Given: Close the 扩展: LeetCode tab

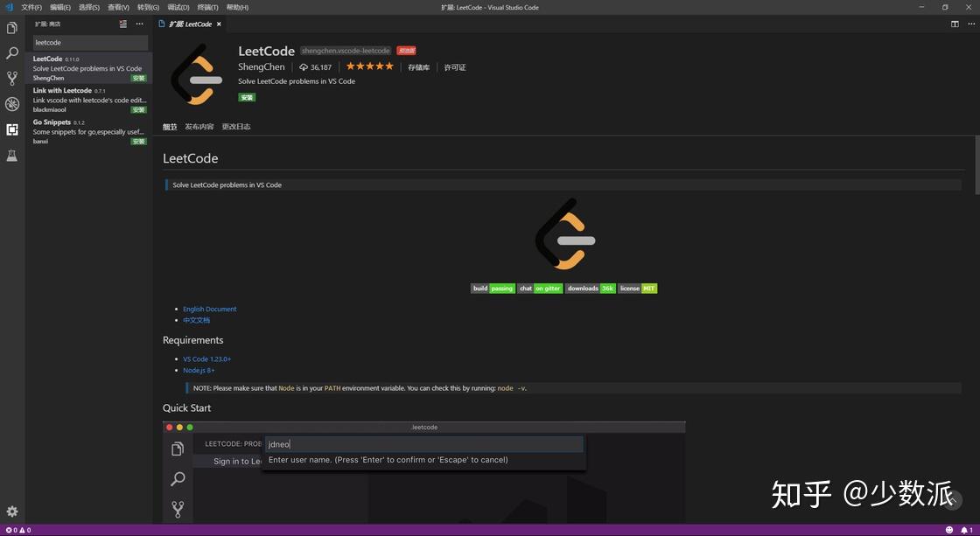Looking at the screenshot, I should point(219,24).
